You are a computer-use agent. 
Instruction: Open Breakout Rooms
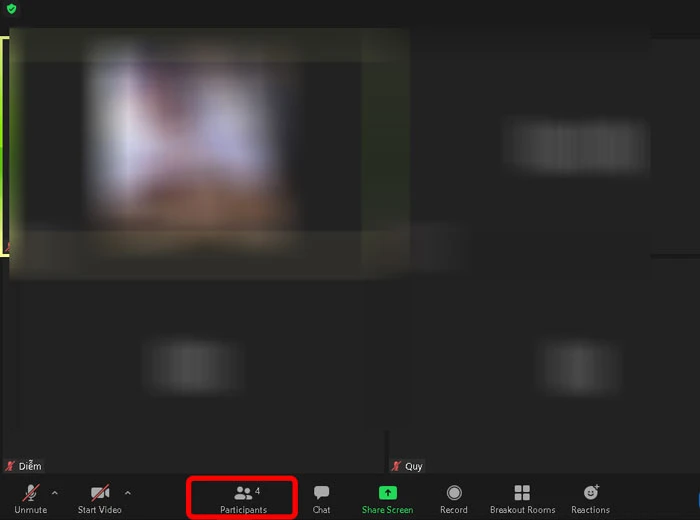[522, 499]
